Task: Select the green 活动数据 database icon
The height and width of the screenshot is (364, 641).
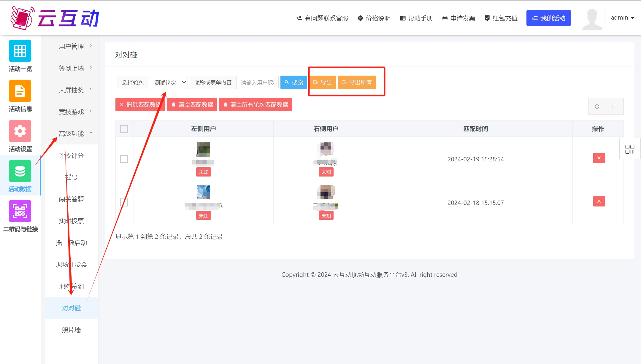Action: [x=20, y=171]
